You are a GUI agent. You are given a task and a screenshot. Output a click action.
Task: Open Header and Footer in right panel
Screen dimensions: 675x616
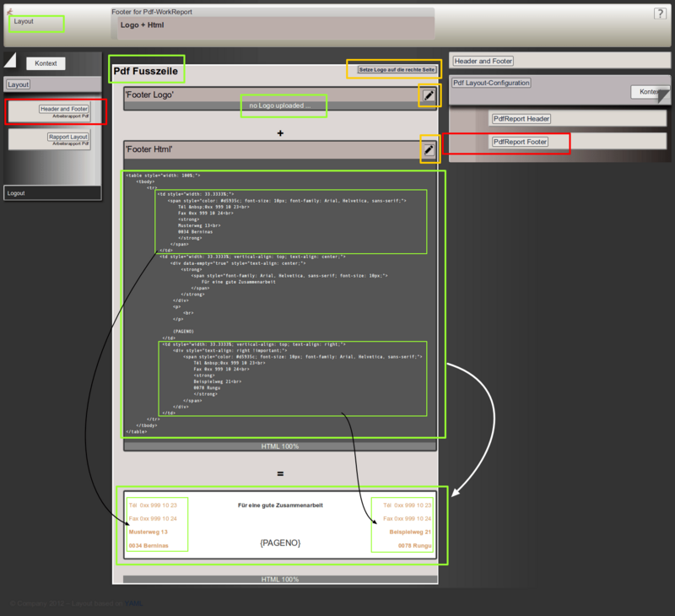tap(483, 61)
